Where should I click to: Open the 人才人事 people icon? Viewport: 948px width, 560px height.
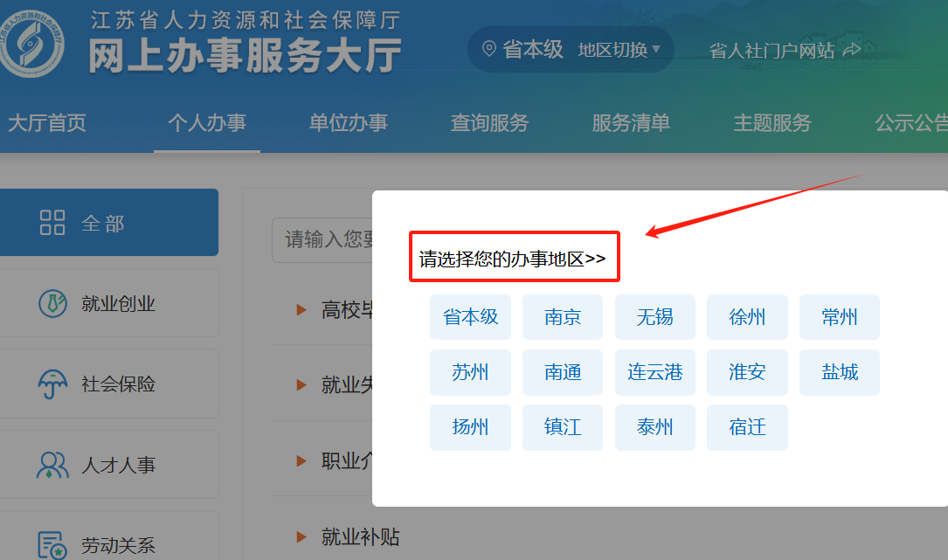52,465
